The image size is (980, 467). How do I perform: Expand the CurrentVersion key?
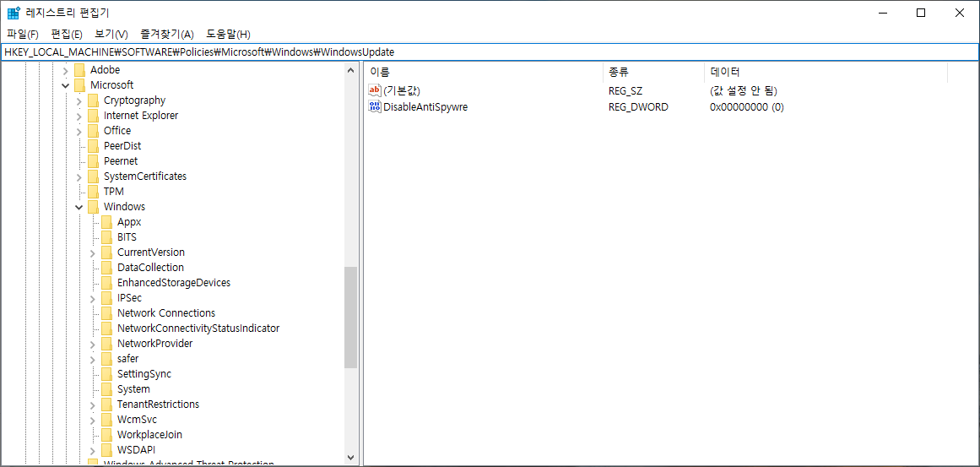pyautogui.click(x=93, y=253)
